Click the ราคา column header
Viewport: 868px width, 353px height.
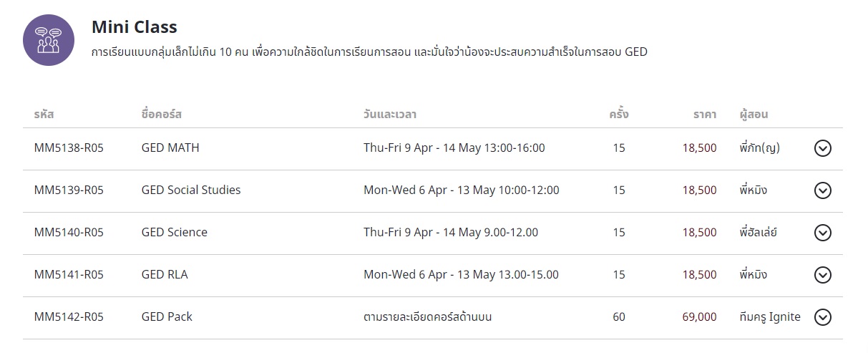point(705,115)
